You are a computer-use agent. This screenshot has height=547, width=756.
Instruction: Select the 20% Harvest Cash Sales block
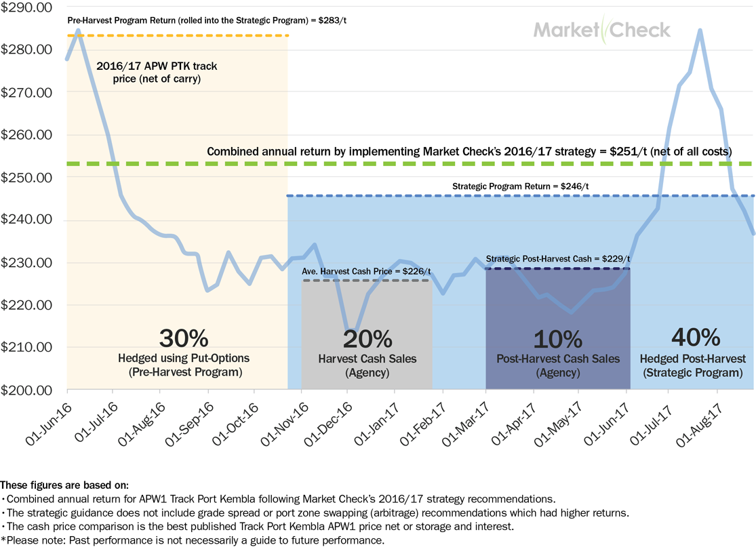(367, 352)
